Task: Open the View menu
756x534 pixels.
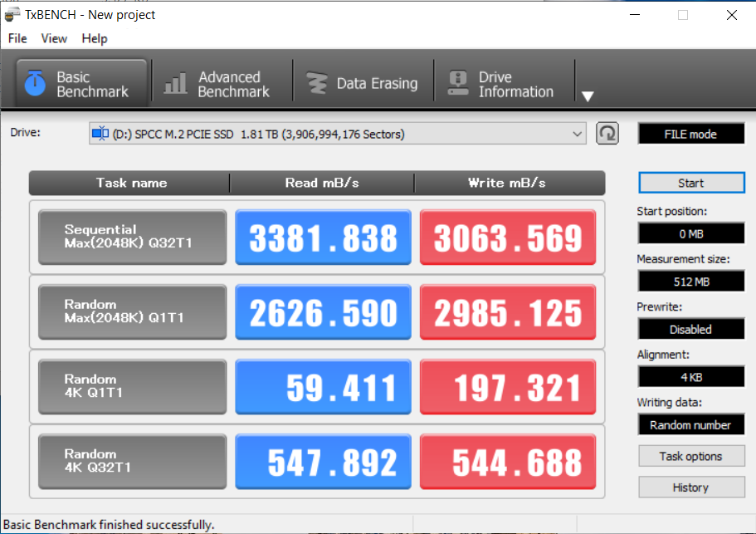Action: 54,38
